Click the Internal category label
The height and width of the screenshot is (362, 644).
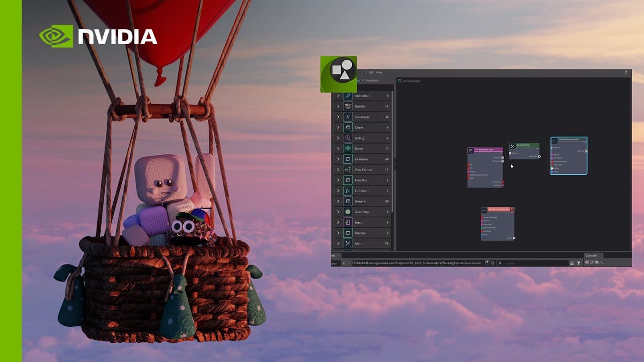tap(361, 233)
